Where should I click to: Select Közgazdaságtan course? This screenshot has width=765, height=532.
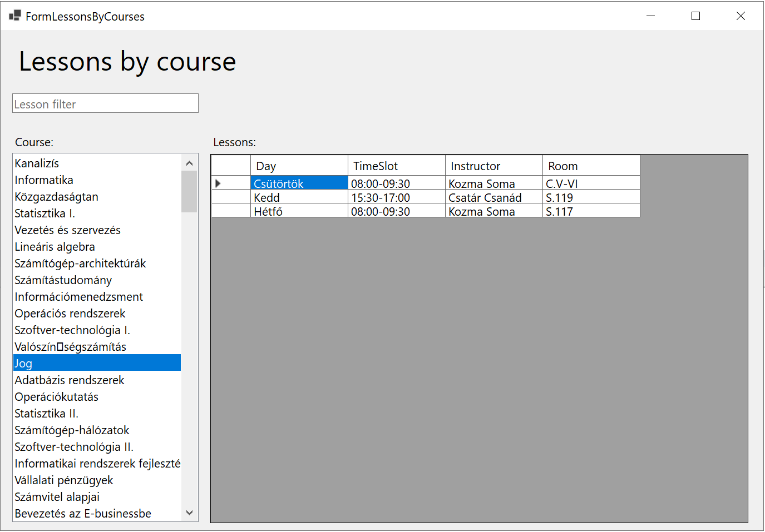pyautogui.click(x=97, y=196)
